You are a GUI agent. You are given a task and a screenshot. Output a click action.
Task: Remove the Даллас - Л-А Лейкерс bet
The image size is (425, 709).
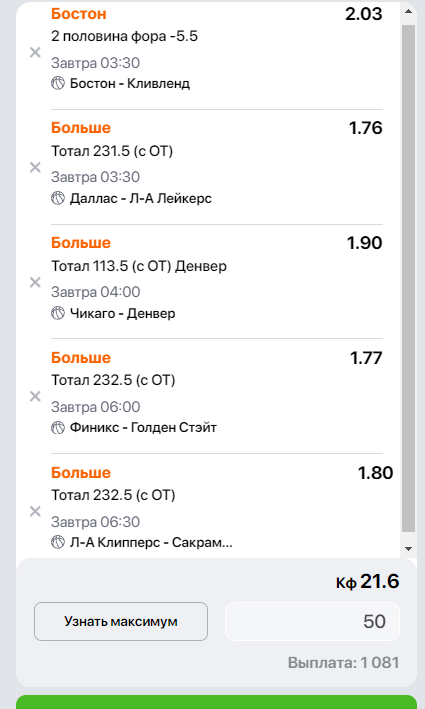click(x=35, y=167)
